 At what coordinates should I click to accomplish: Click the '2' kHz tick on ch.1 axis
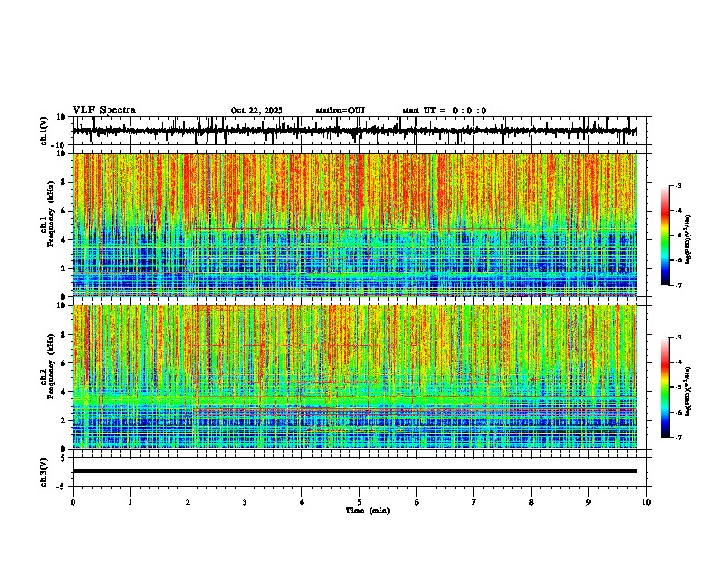click(64, 269)
